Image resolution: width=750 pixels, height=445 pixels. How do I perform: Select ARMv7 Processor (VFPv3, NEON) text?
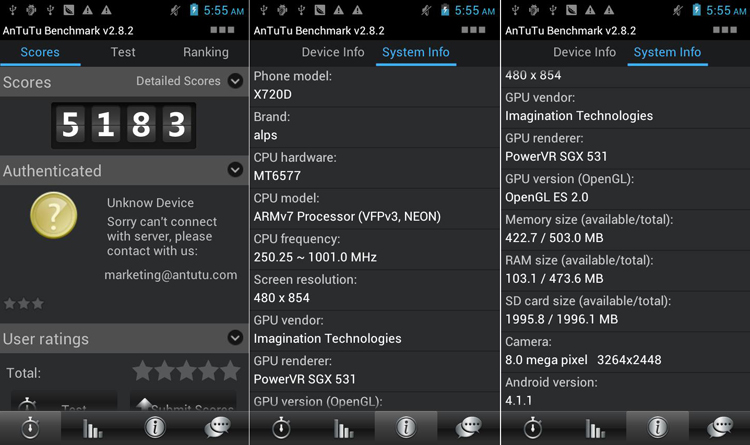347,217
